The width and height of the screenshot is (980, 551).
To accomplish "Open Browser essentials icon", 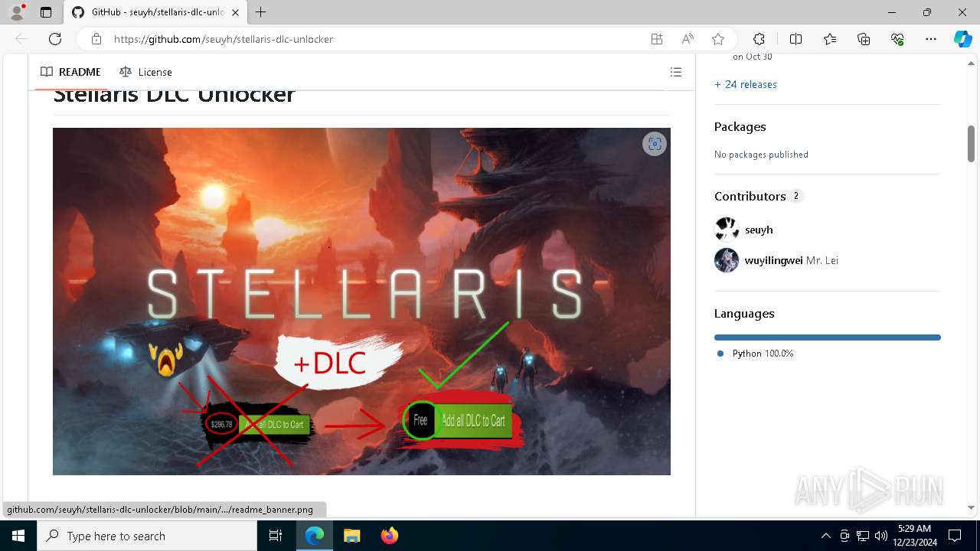I will coord(897,39).
